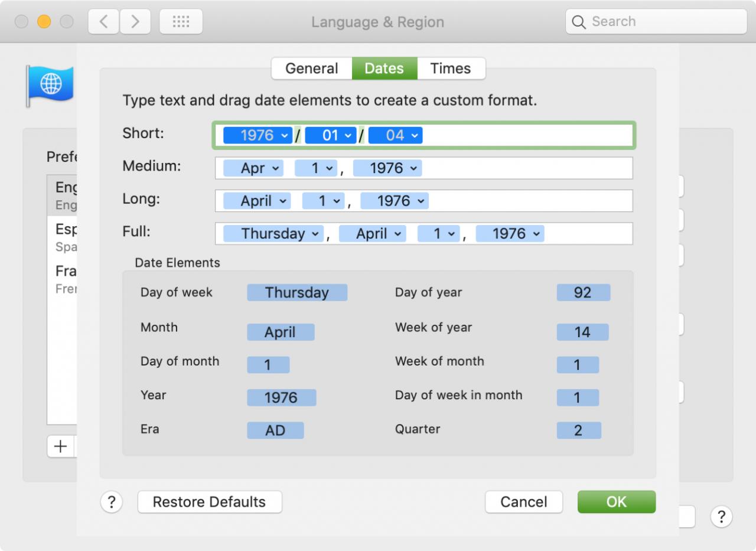Click the magnifier icon in the Search field

click(580, 22)
